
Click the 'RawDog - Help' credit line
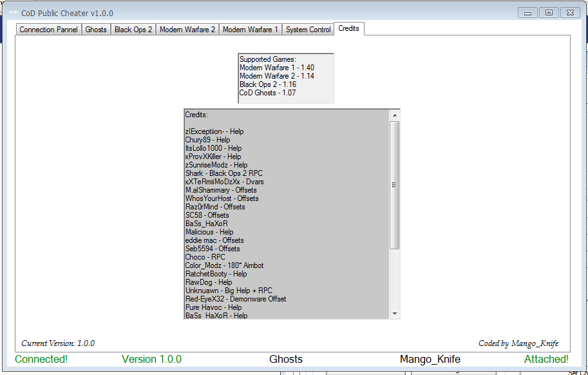click(209, 282)
